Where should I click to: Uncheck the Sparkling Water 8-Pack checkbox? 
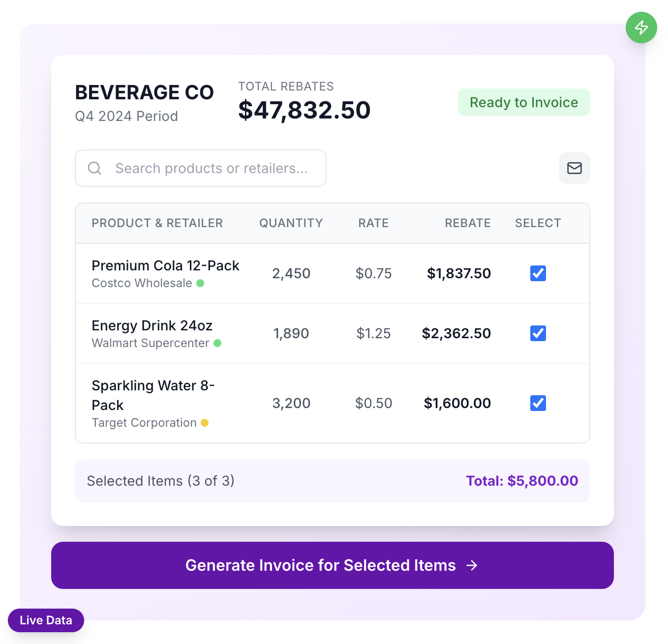(x=538, y=403)
